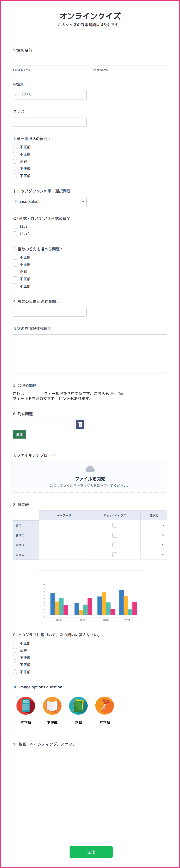Click the 追加 button
The height and width of the screenshot is (868, 180).
(x=20, y=434)
